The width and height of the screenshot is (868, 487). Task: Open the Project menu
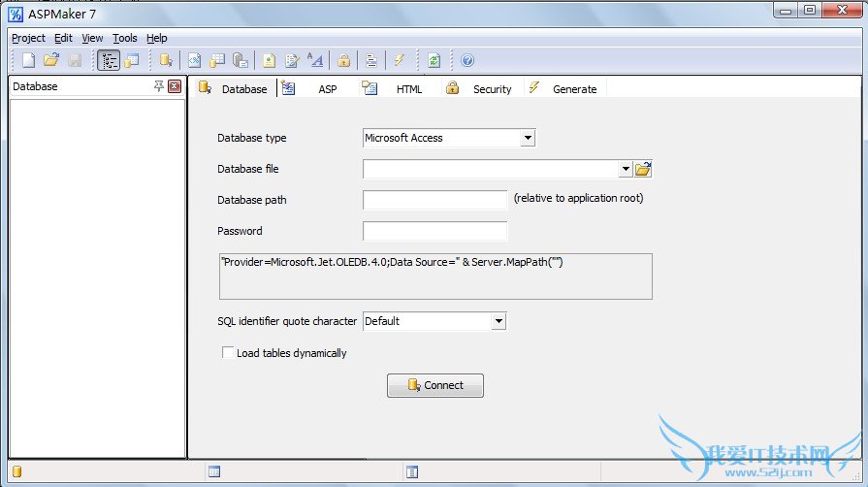pos(28,38)
